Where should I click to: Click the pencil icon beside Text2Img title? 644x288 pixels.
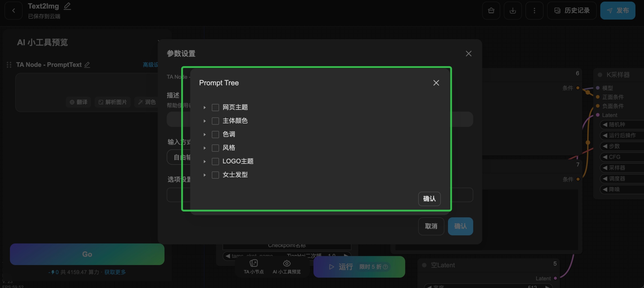pos(67,6)
